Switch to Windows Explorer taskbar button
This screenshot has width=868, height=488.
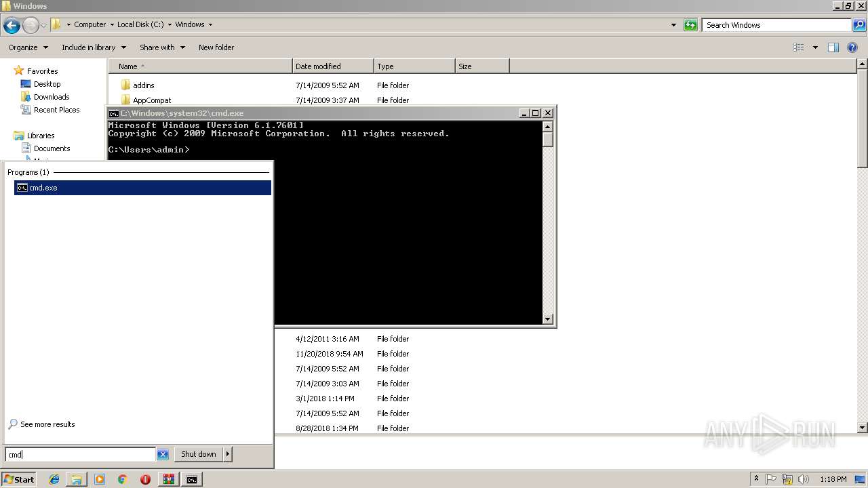pos(77,479)
